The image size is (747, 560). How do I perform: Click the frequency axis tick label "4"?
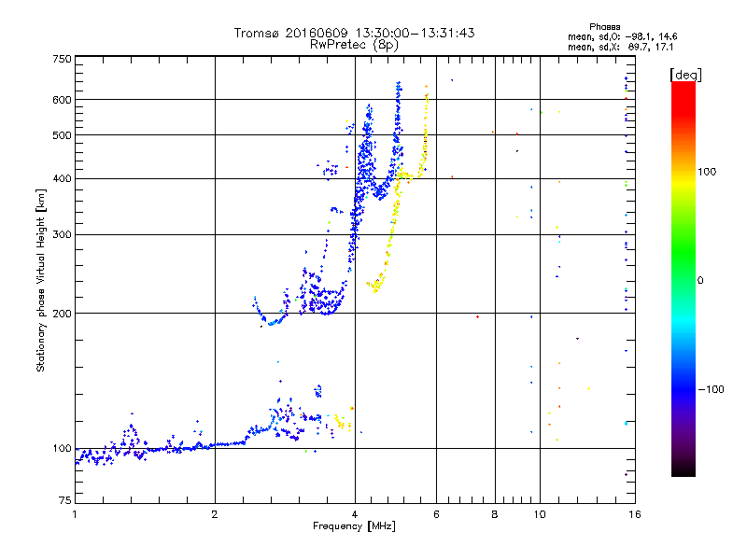(355, 514)
